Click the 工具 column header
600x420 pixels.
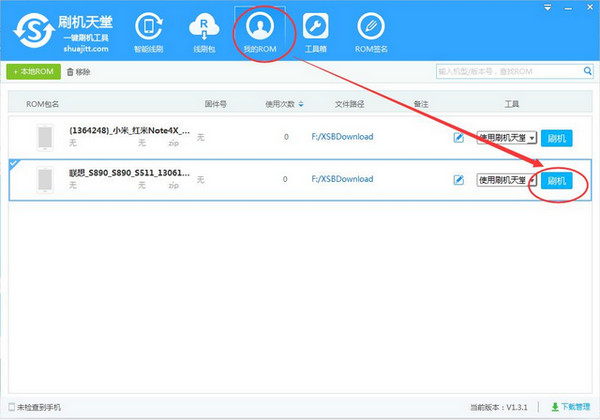point(512,104)
